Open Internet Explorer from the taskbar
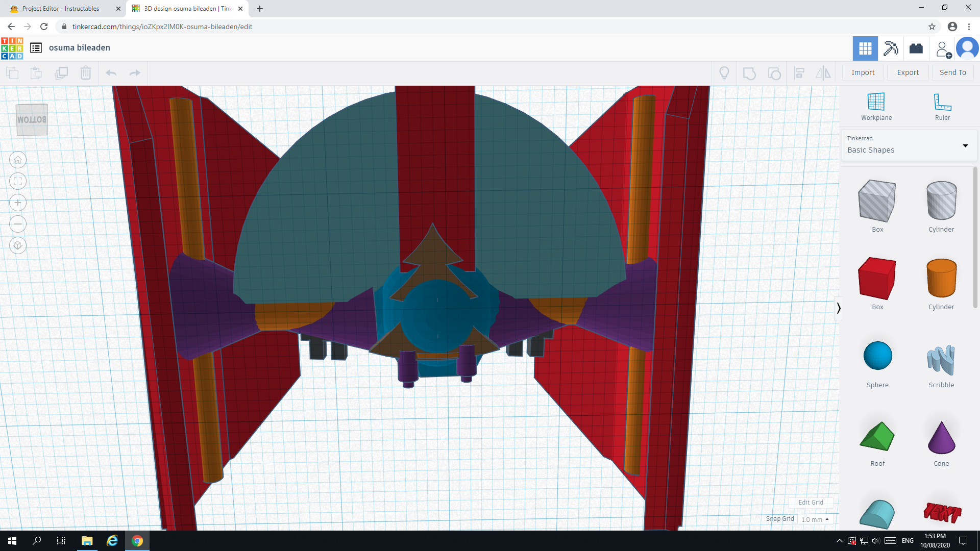The image size is (980, 551). coord(112,541)
